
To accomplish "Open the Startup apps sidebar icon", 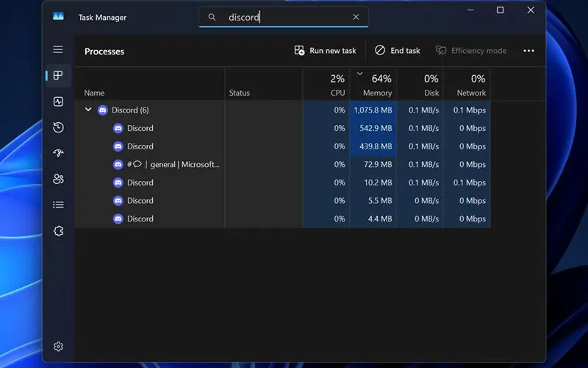I will [58, 153].
